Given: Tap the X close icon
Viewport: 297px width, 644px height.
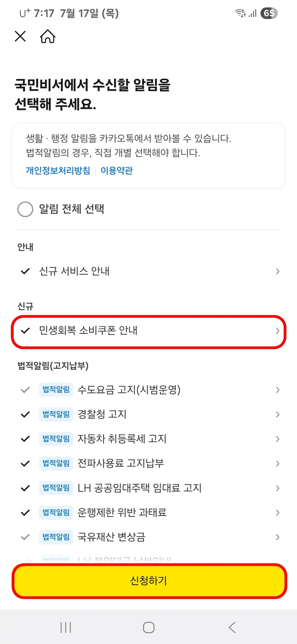Looking at the screenshot, I should click(20, 36).
